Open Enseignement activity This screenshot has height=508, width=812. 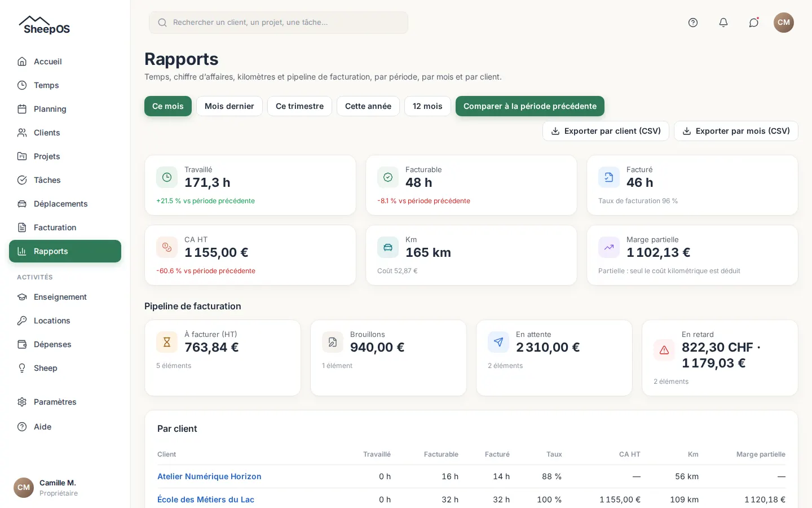pyautogui.click(x=65, y=297)
